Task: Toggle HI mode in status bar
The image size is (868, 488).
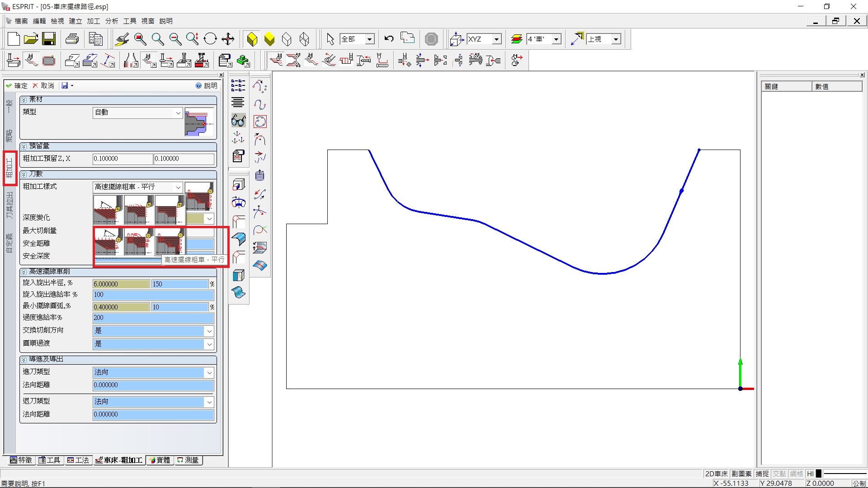Action: tap(810, 474)
